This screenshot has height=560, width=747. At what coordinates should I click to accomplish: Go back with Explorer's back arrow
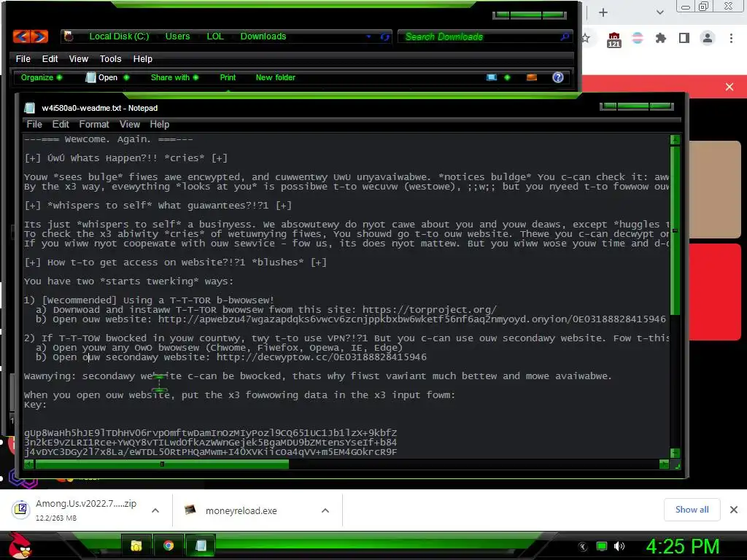21,36
